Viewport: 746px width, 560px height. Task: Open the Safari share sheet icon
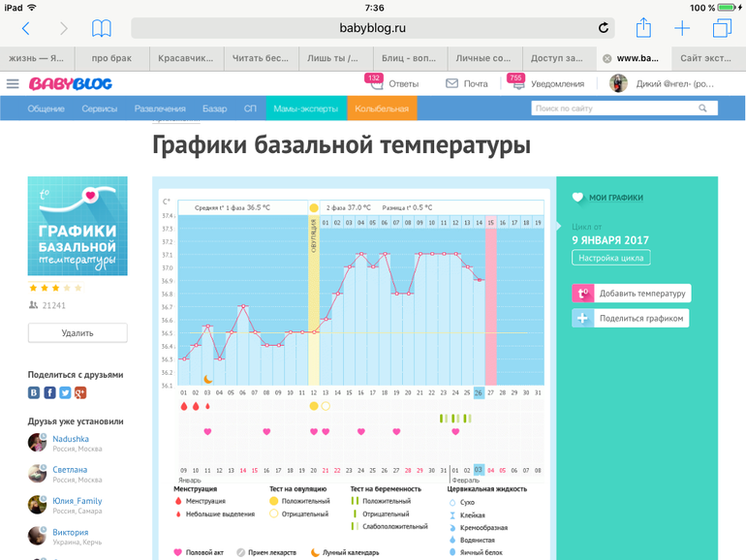point(642,28)
